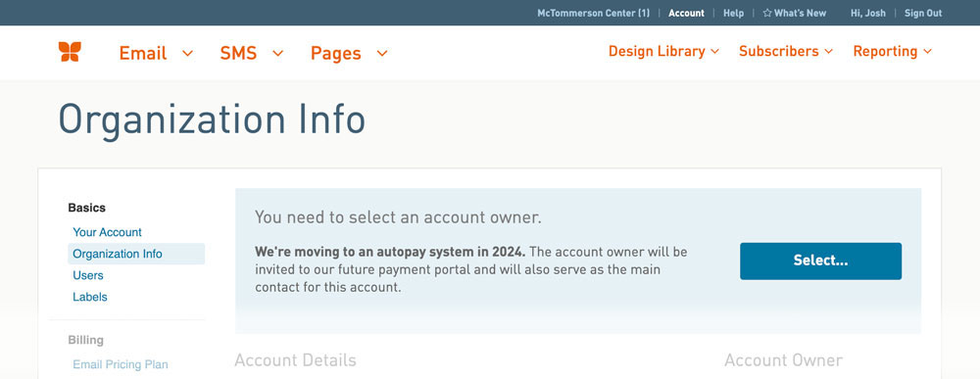Expand the SMS menu chevron
Screen dimensions: 980x379
point(278,54)
